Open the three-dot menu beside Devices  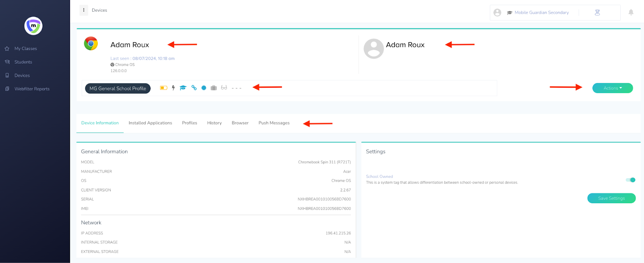[84, 10]
